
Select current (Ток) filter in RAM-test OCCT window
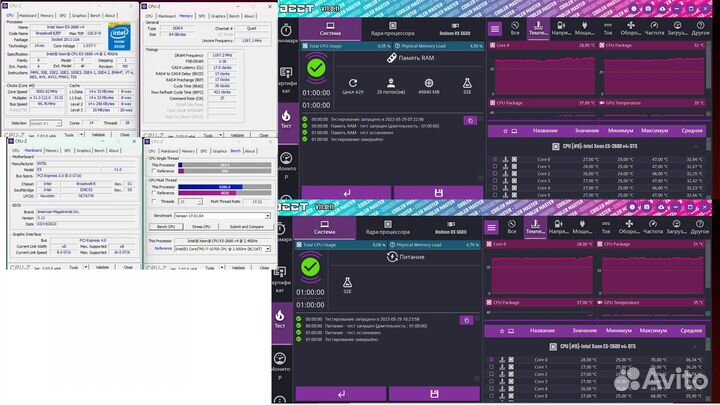(x=608, y=28)
